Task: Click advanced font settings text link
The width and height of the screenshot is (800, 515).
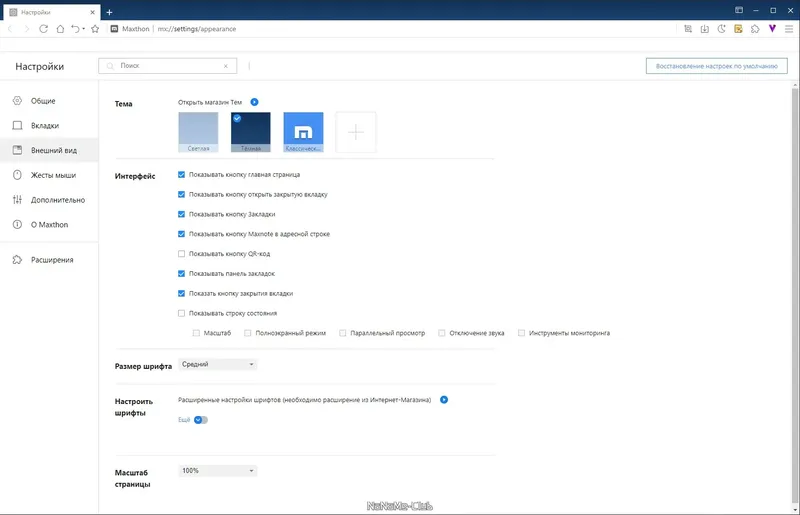Action: coord(304,400)
